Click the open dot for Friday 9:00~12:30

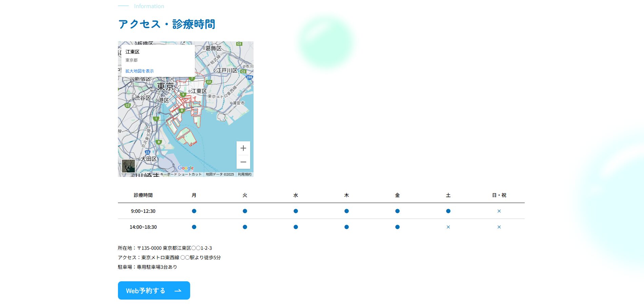397,211
